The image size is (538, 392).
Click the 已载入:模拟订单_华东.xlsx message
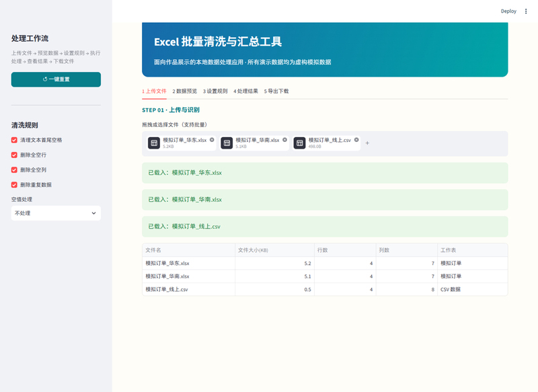[x=325, y=173]
